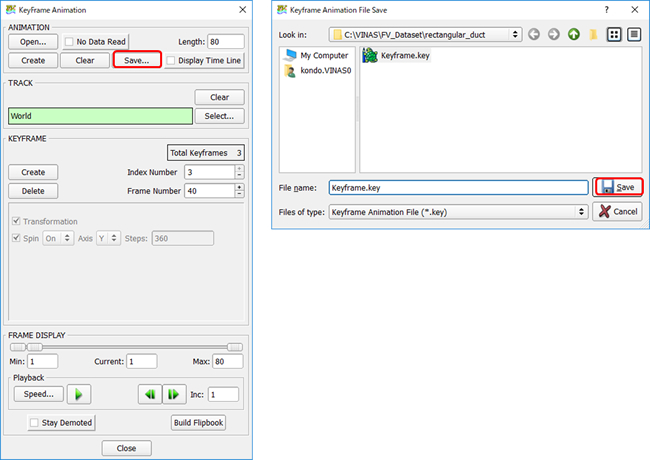Toggle Display Time Line checkbox

click(x=171, y=61)
